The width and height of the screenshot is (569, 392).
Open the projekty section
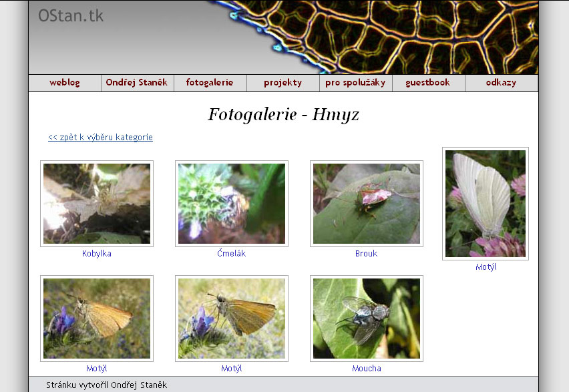coord(282,83)
